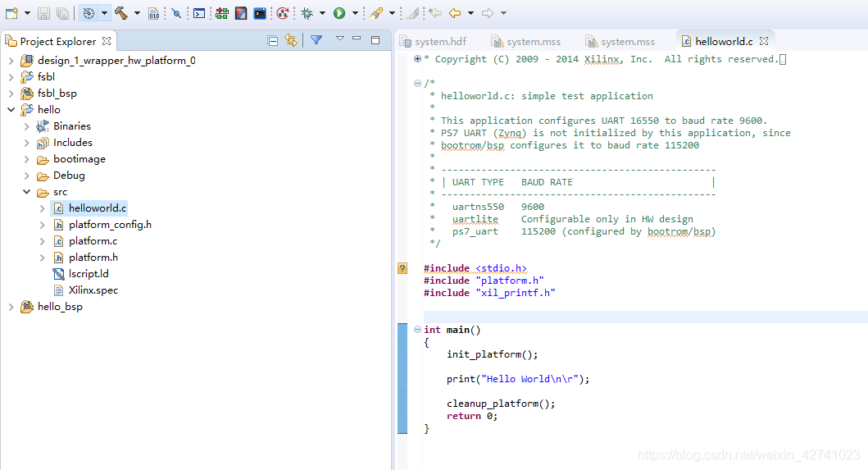868x470 pixels.
Task: Open the Back history dropdown arrow
Action: (470, 13)
